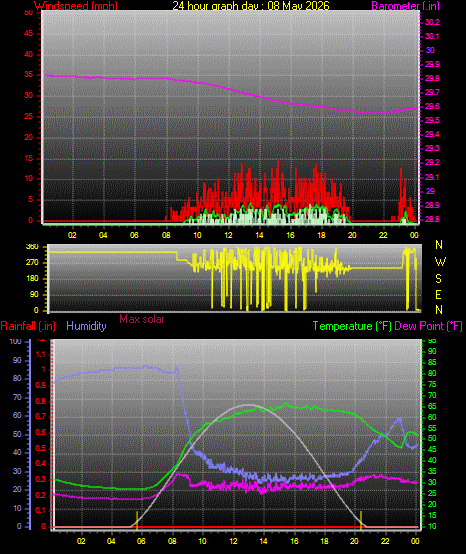Click the '29.1' value on the barometer axis

pos(432,177)
